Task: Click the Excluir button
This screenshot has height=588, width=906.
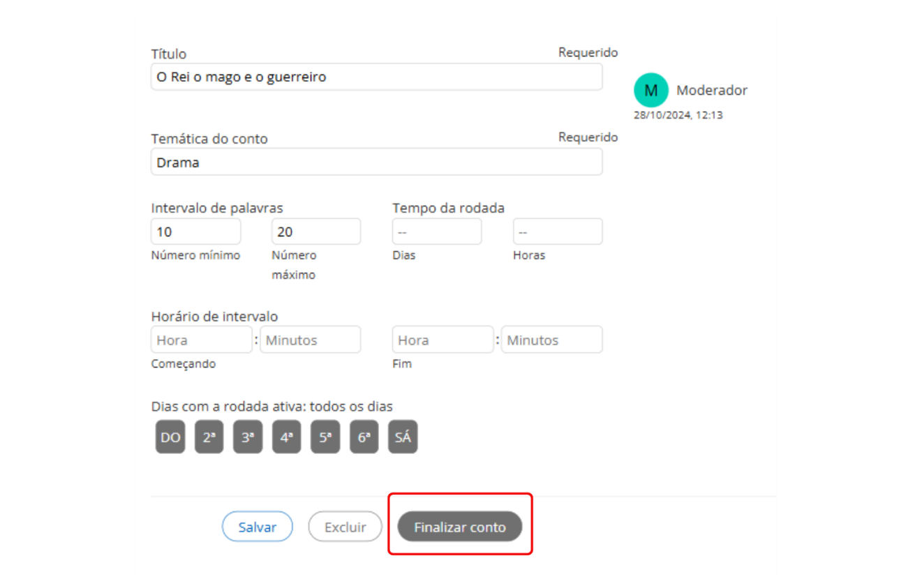Action: [346, 527]
